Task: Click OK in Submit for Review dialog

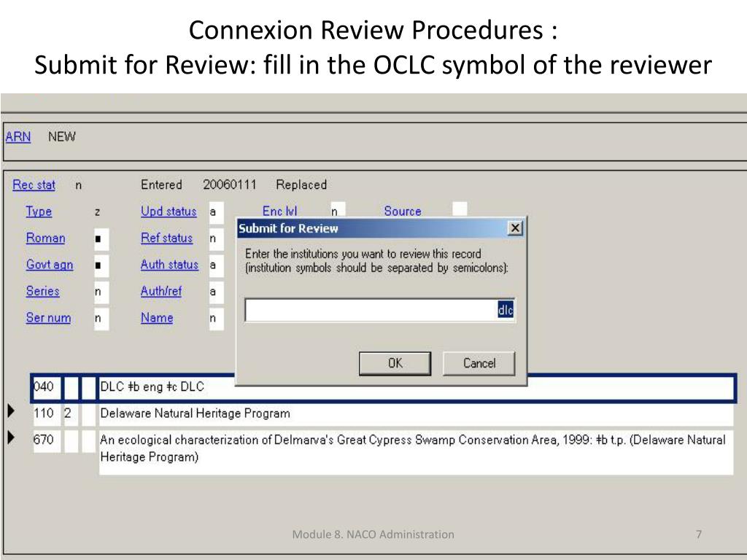Action: [x=395, y=363]
